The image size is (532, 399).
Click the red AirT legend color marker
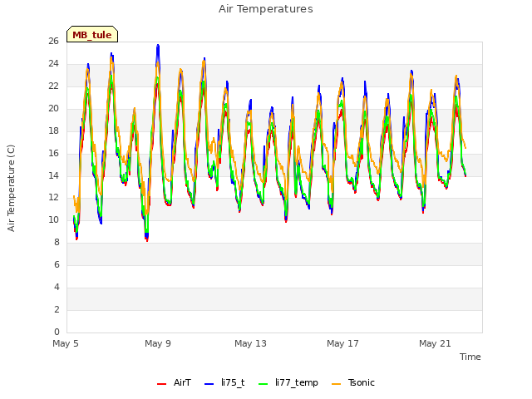(161, 384)
